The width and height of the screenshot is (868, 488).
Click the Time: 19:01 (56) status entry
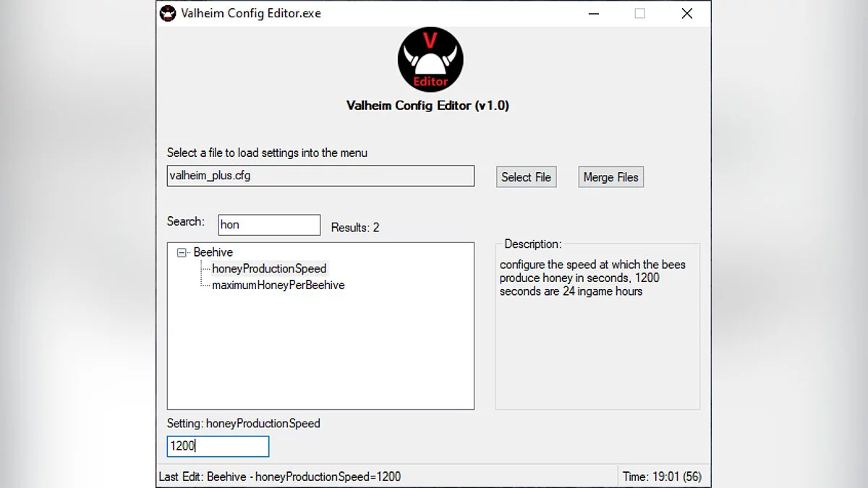point(662,476)
